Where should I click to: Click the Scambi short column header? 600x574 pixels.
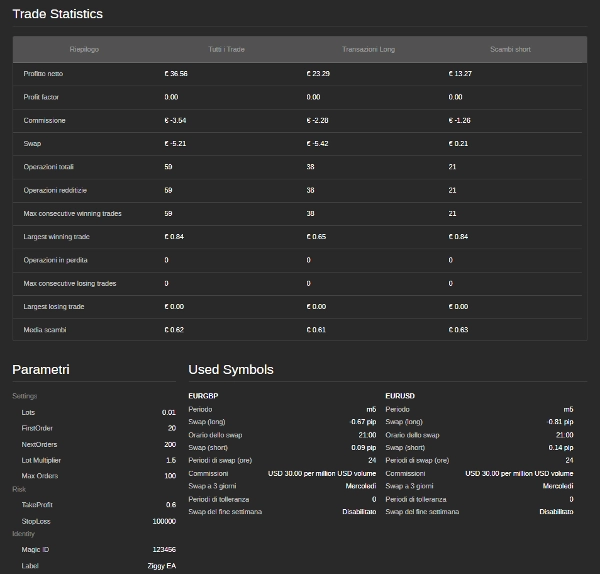(510, 49)
